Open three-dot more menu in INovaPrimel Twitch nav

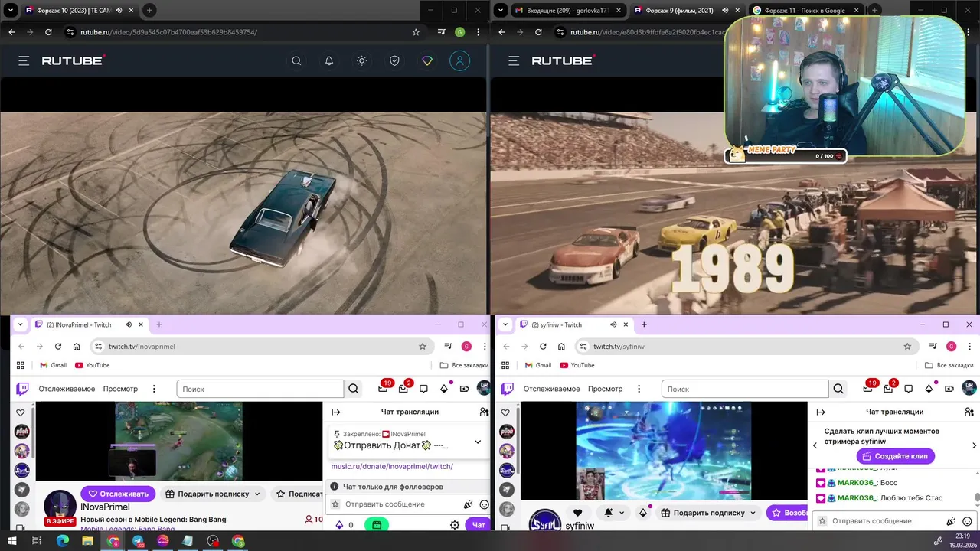(154, 389)
